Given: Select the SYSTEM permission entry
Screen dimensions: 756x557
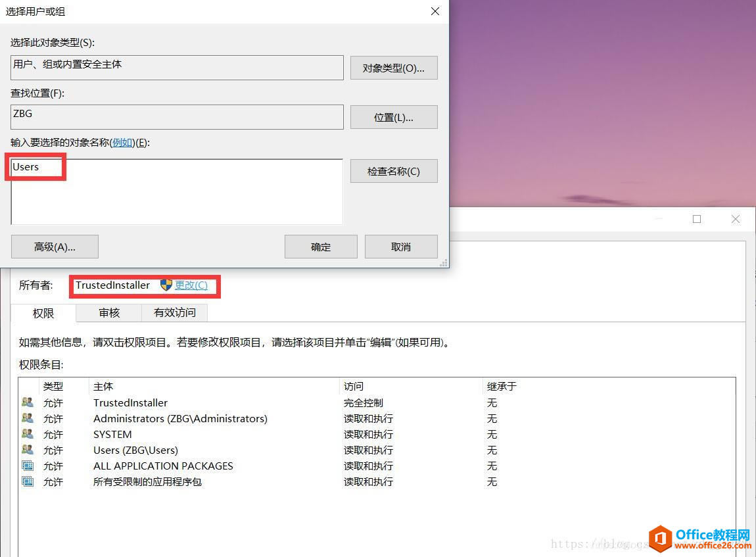Looking at the screenshot, I should 377,435.
